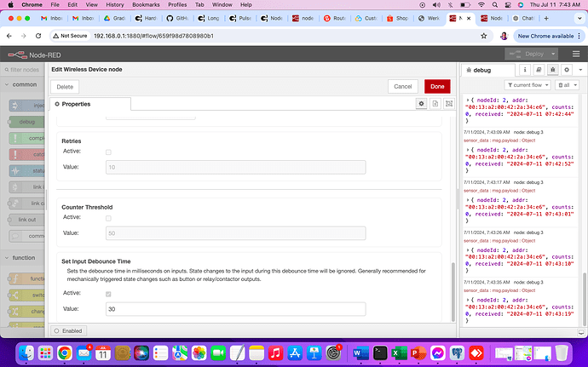This screenshot has width=588, height=367.
Task: Toggle Set Input Debounce Time Active checkbox
Action: tap(107, 293)
